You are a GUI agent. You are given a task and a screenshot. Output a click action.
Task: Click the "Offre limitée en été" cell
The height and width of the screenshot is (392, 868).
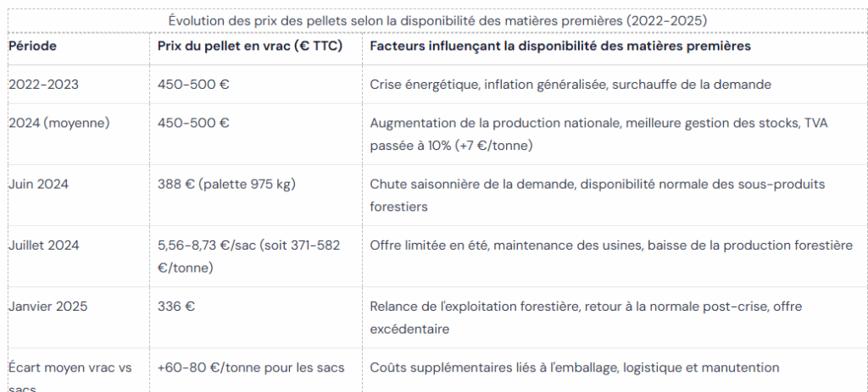coord(610,246)
